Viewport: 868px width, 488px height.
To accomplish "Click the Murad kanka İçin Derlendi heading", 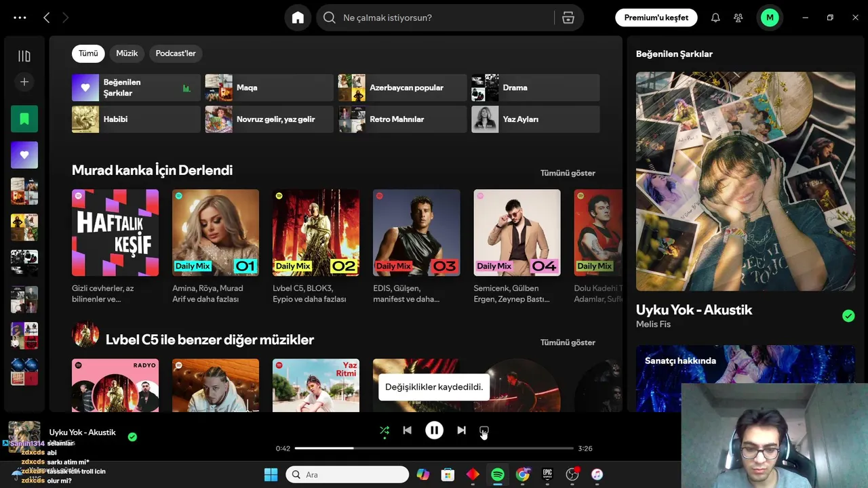I will (x=152, y=170).
